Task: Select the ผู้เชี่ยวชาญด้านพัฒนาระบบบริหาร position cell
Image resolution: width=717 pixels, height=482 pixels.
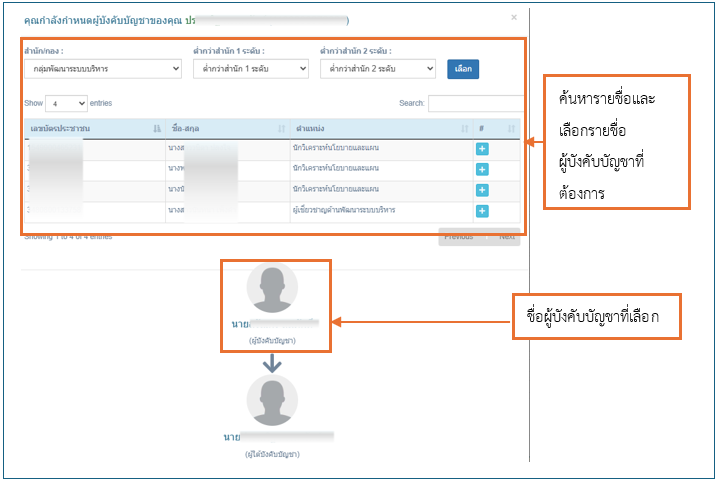Action: 381,210
